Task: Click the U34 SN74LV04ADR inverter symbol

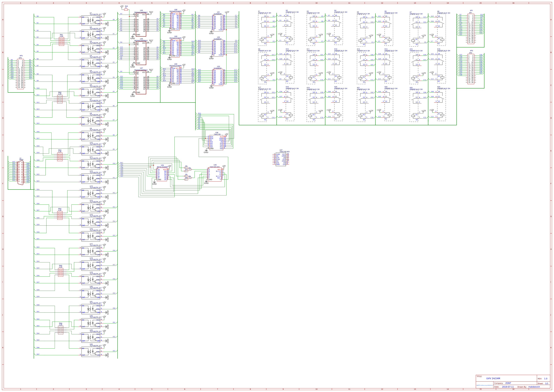Action: pos(162,175)
